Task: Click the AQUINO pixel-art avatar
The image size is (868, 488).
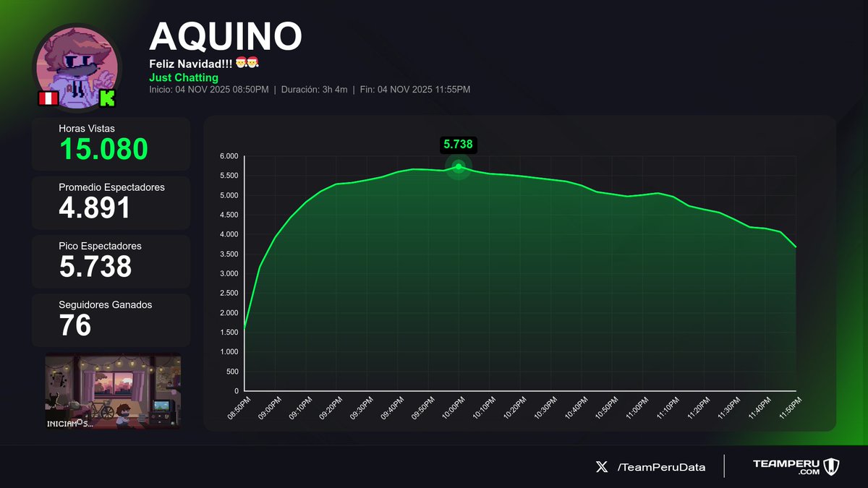Action: [x=78, y=67]
